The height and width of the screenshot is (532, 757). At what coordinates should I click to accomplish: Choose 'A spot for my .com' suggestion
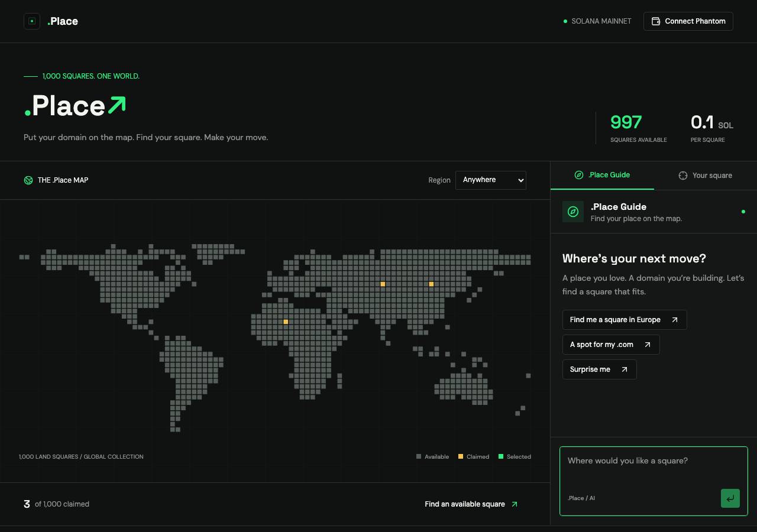pos(611,345)
